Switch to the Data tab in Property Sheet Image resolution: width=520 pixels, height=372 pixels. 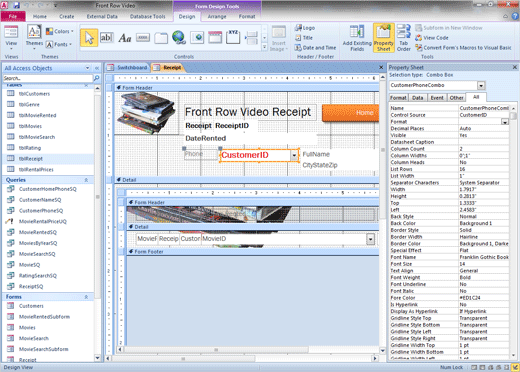(417, 98)
